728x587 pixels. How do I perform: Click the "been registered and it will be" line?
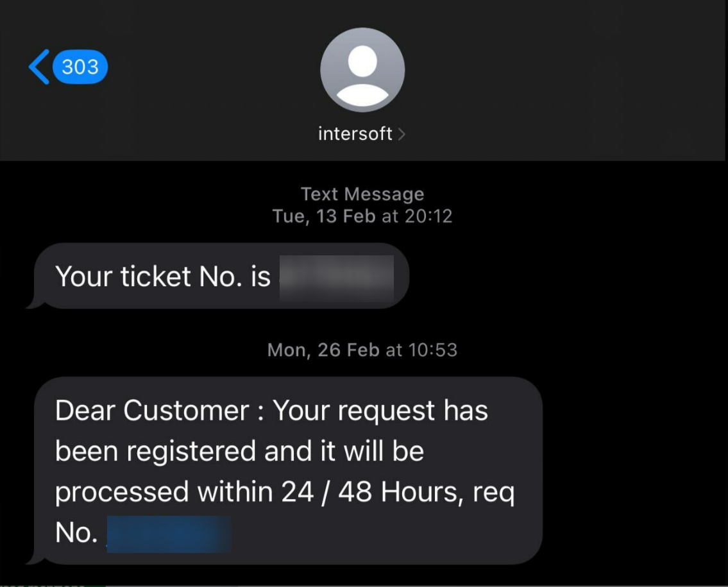[x=239, y=451]
